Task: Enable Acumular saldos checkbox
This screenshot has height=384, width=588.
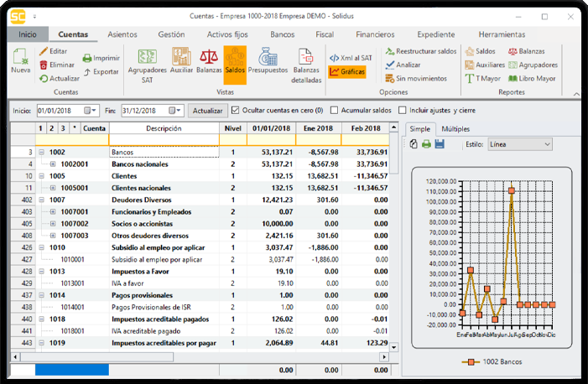Action: coord(334,110)
